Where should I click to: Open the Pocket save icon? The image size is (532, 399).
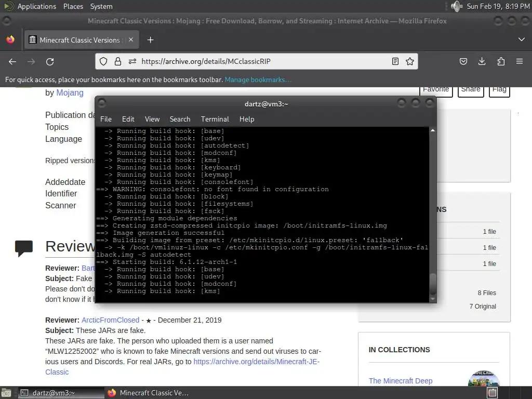[463, 61]
